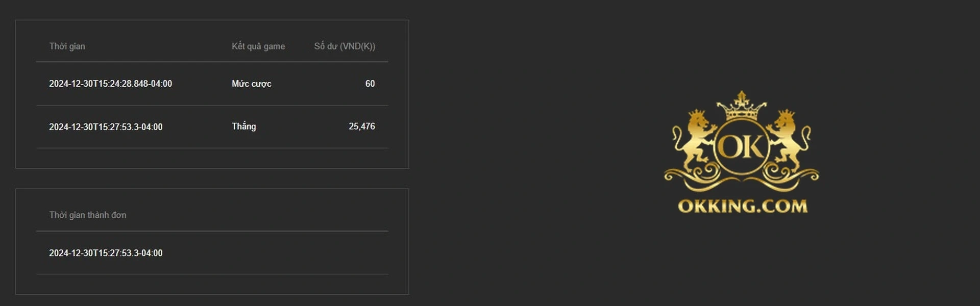Click the Thời gian thành đơn header
This screenshot has height=306, width=980.
pos(88,215)
